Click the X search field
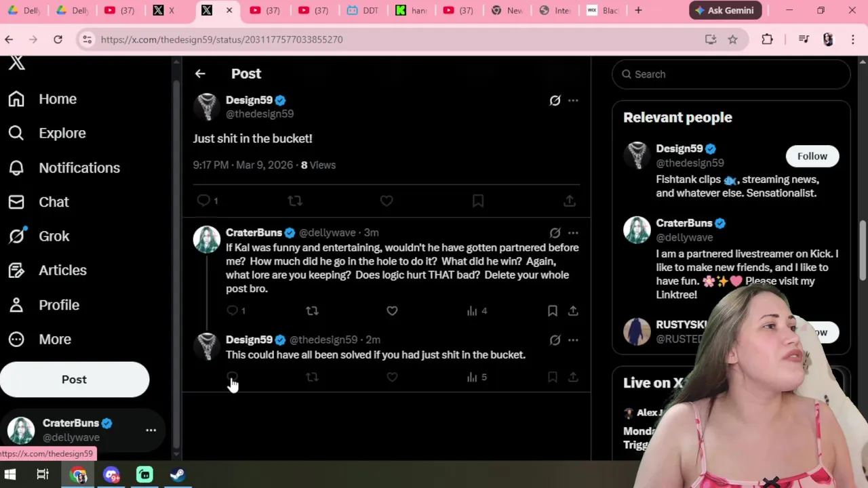Screen dimensions: 868x488 [731, 74]
